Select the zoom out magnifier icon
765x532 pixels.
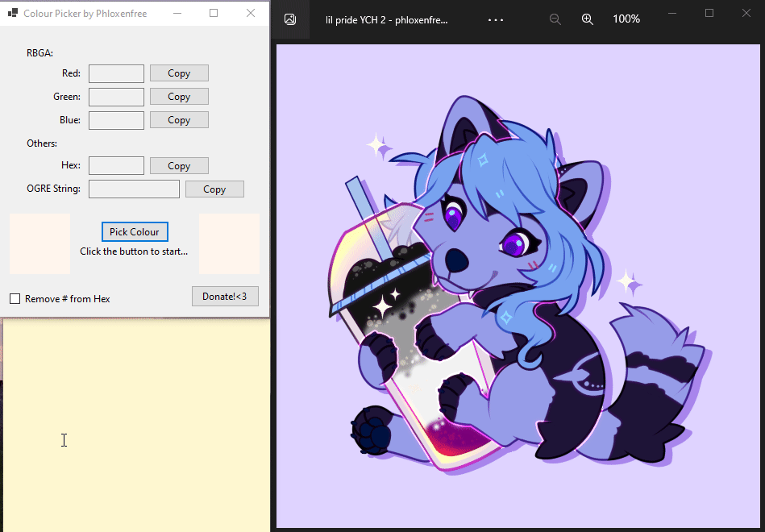(555, 19)
